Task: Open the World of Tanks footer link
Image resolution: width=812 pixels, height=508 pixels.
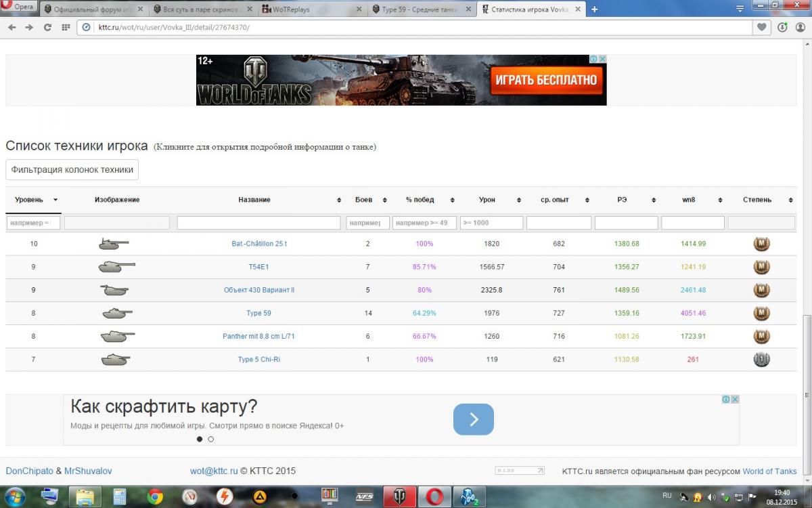Action: (x=770, y=471)
